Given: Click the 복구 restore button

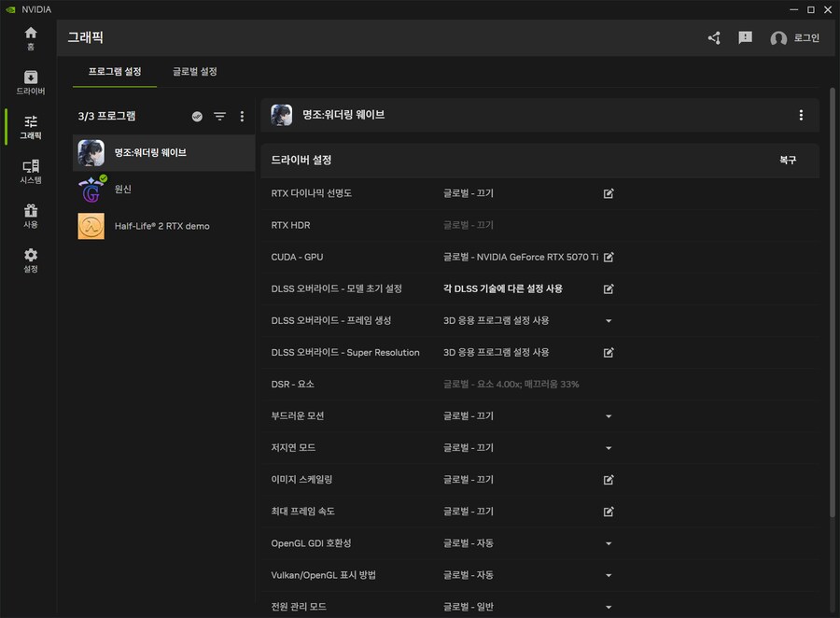Looking at the screenshot, I should click(x=788, y=160).
